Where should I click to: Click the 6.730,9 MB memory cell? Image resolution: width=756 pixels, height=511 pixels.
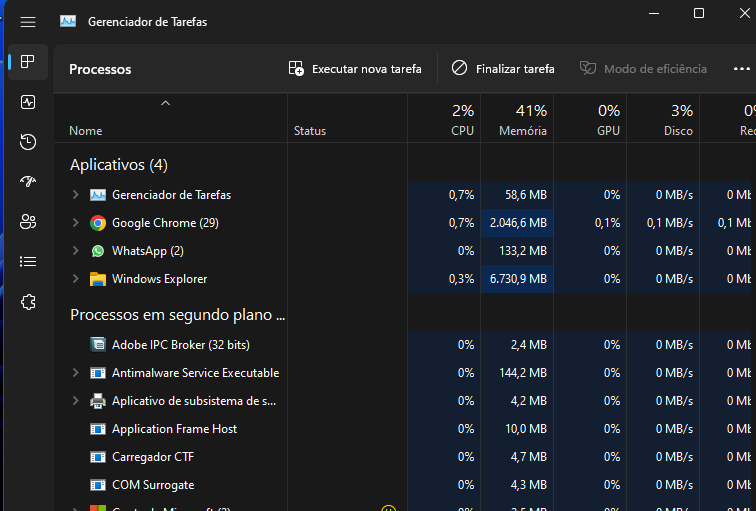click(x=518, y=279)
